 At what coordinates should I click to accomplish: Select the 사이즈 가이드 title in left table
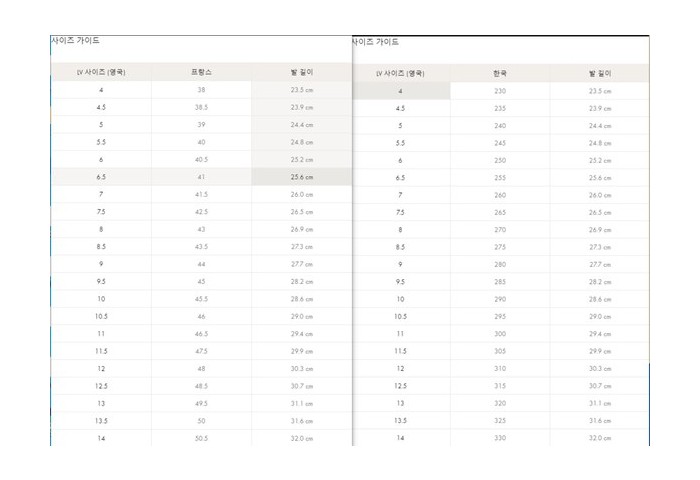point(75,41)
